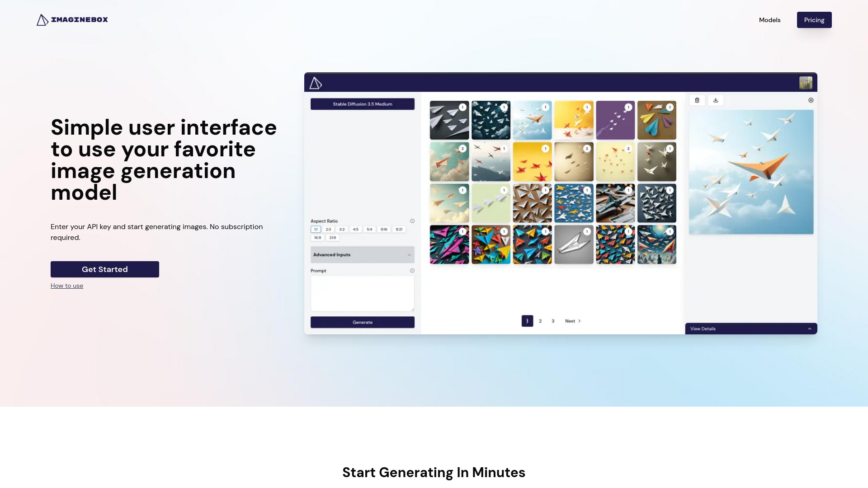Click page 3 pagination button

552,320
